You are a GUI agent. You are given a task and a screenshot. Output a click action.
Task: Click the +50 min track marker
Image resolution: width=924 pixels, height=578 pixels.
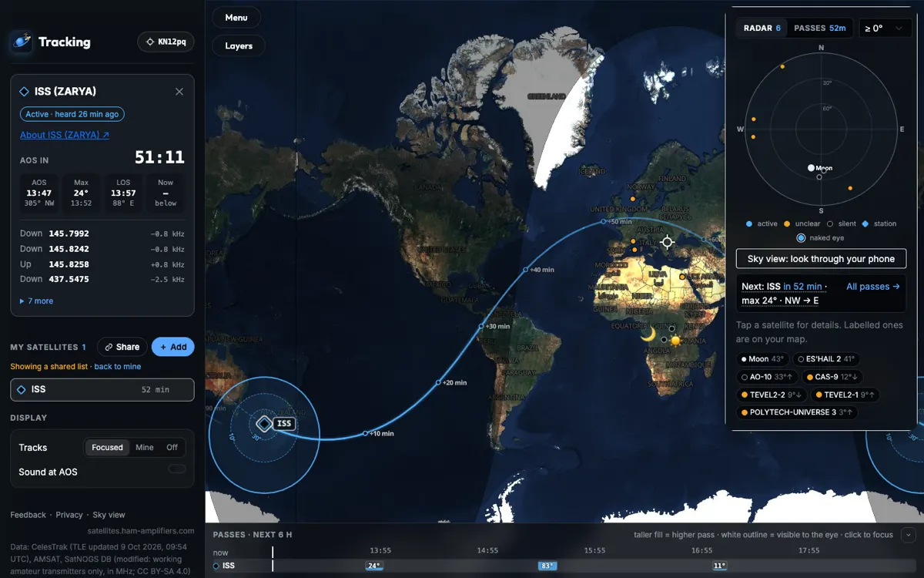pos(604,221)
